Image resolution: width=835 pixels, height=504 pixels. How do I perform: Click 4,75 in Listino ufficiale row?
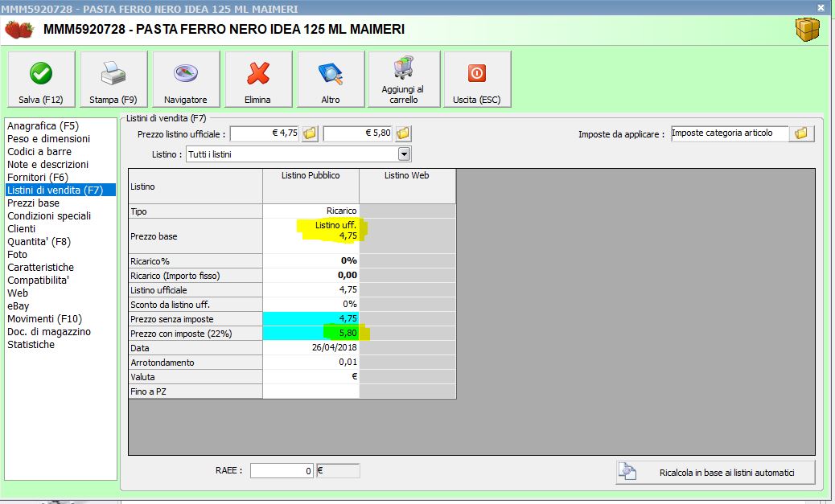[x=311, y=289]
